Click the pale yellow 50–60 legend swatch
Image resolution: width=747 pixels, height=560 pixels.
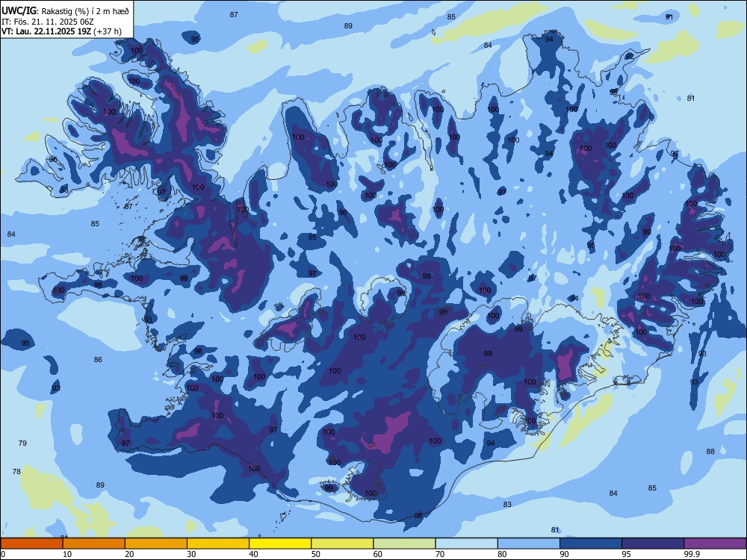pyautogui.click(x=342, y=544)
